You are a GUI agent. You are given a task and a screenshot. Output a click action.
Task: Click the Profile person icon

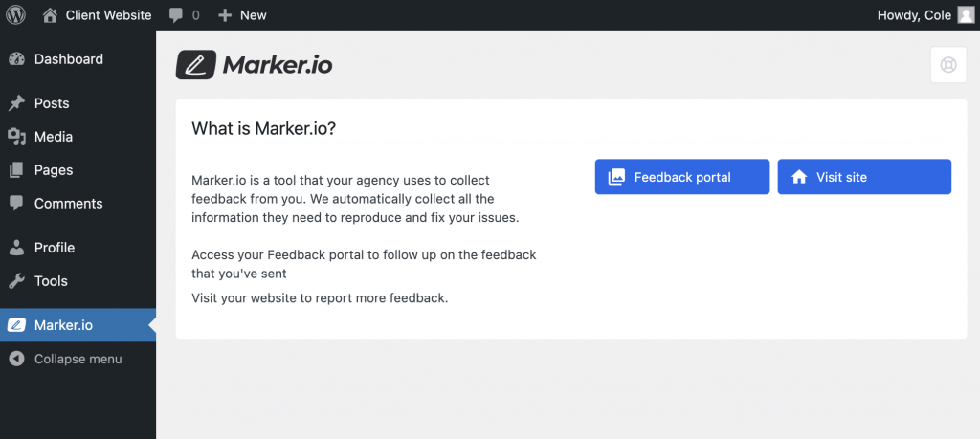point(17,248)
